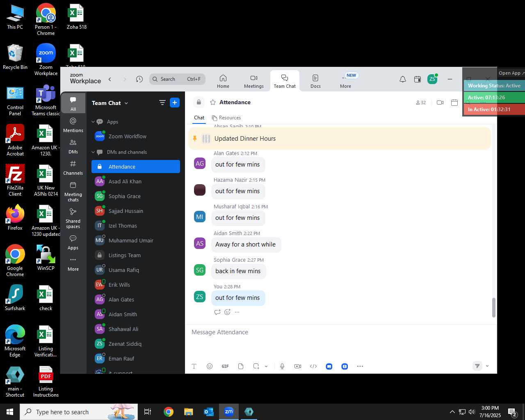Open the history clock icon

(139, 79)
